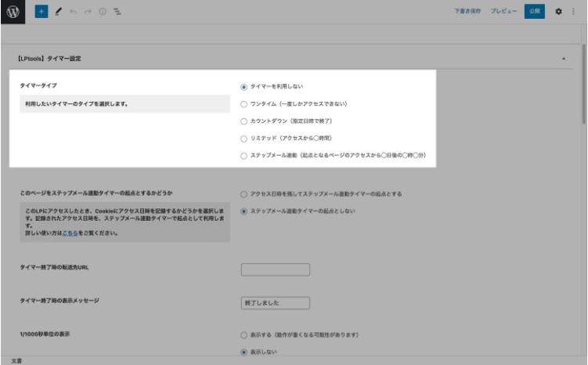
Task: Click the undo arrow icon
Action: click(73, 12)
